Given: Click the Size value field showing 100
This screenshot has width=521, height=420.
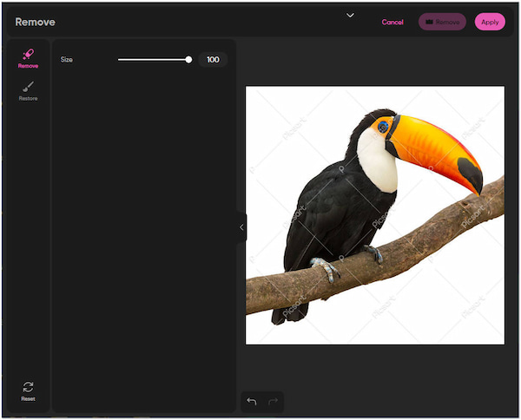Looking at the screenshot, I should click(213, 60).
